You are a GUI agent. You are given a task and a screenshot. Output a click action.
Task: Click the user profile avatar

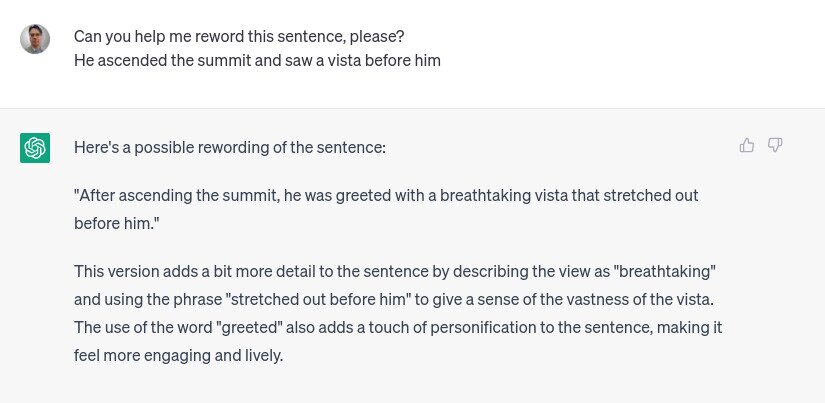tap(35, 39)
